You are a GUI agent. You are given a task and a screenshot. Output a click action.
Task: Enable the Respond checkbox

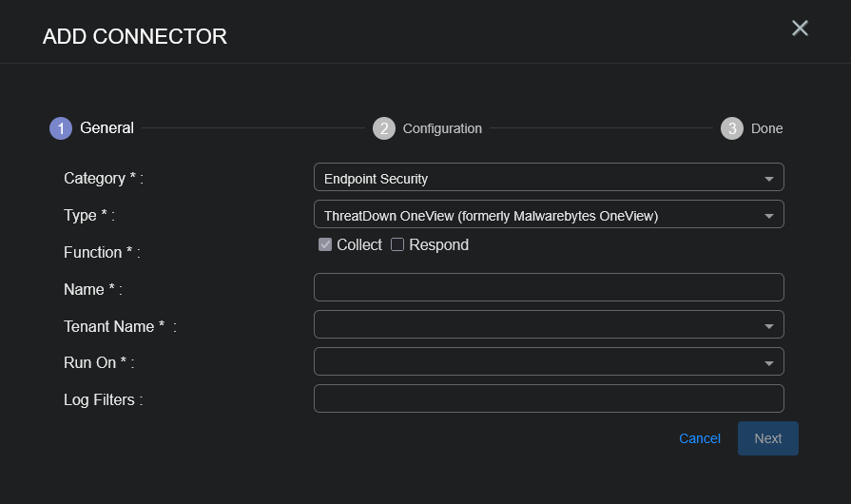(x=397, y=244)
